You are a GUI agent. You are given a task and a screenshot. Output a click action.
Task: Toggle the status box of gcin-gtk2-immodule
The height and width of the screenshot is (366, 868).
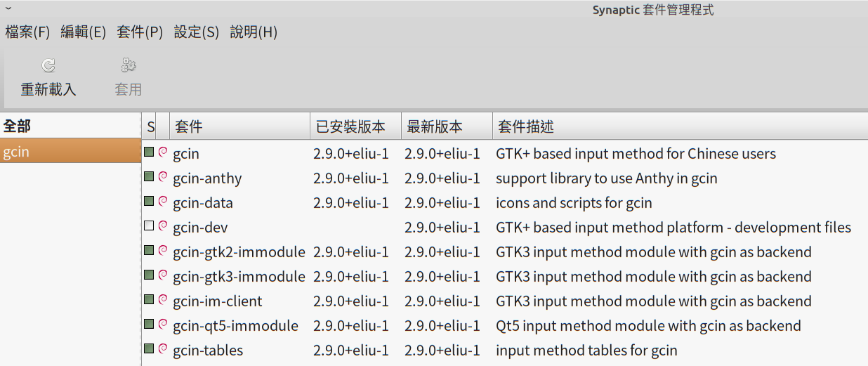coord(149,250)
